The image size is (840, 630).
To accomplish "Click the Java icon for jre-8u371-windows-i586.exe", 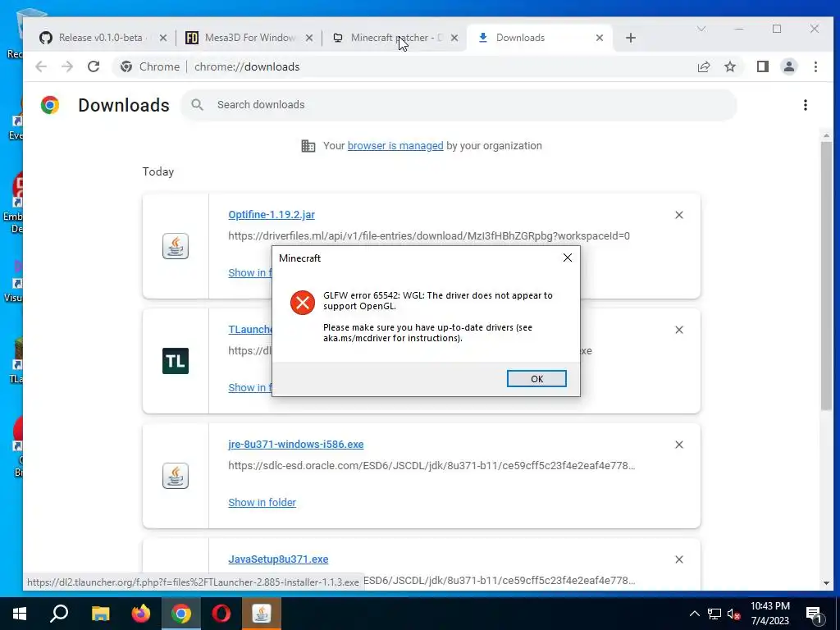I will coord(176,476).
